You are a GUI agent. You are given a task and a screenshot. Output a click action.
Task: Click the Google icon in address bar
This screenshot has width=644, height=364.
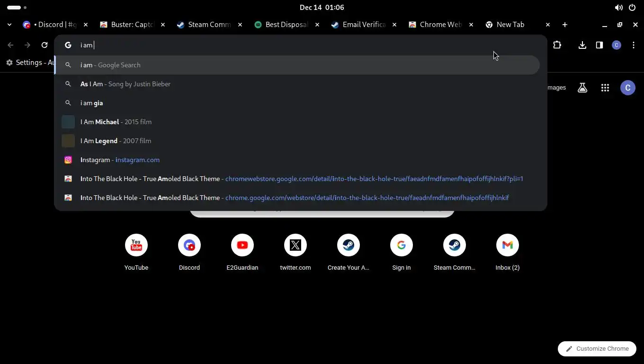pyautogui.click(x=68, y=45)
